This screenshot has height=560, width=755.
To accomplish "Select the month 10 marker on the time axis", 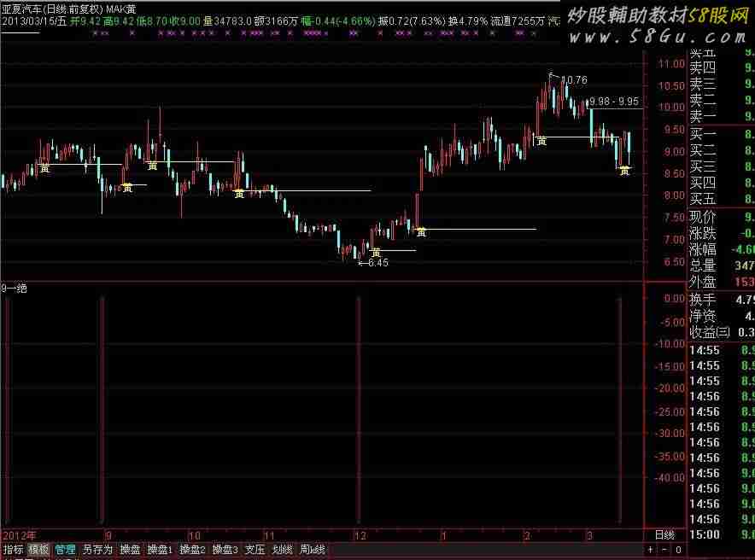I will click(194, 535).
